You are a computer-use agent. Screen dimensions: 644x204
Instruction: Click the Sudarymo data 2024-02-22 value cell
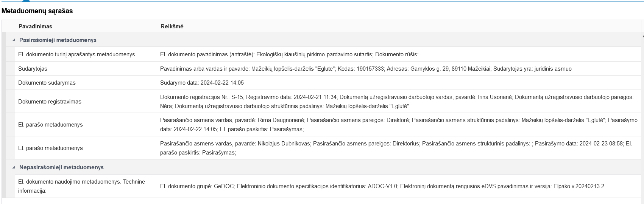[x=202, y=83]
